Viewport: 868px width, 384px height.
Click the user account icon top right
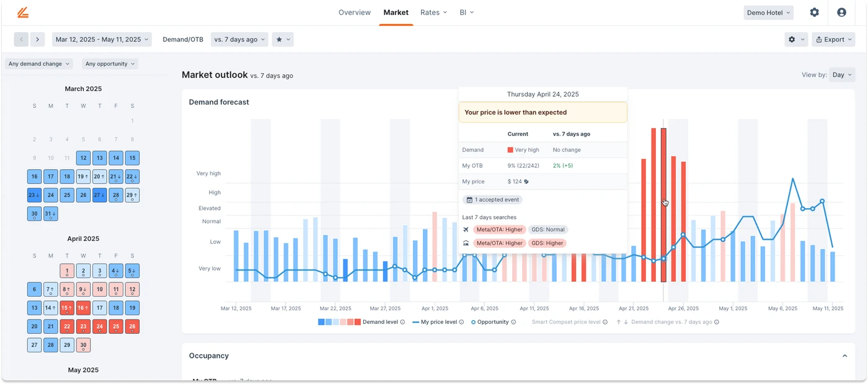[841, 12]
